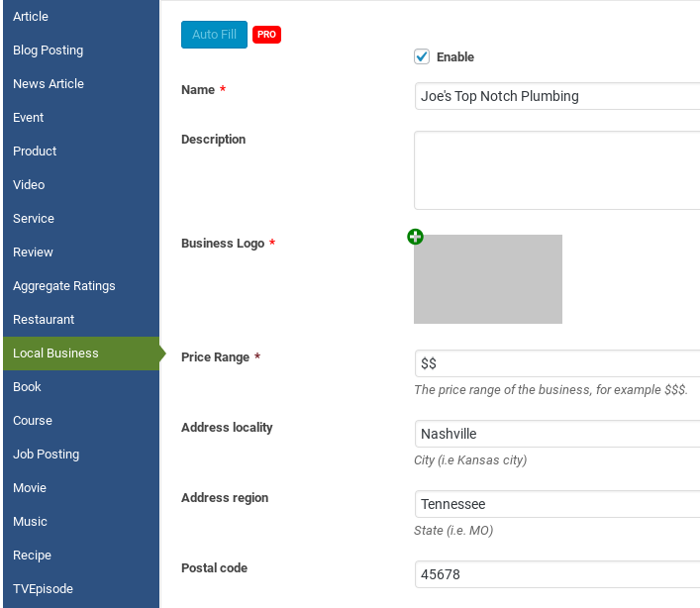The width and height of the screenshot is (700, 608).
Task: Open the Recipe tab
Action: click(81, 556)
